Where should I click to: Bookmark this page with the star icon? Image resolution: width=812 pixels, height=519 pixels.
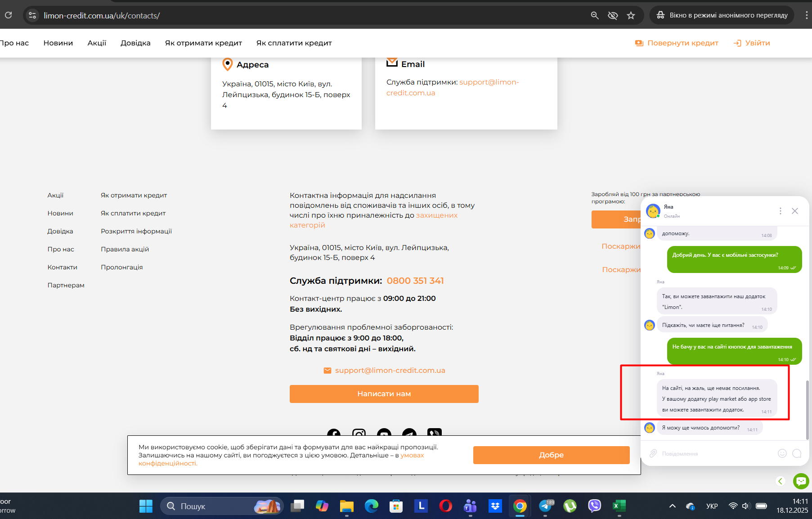pyautogui.click(x=631, y=15)
